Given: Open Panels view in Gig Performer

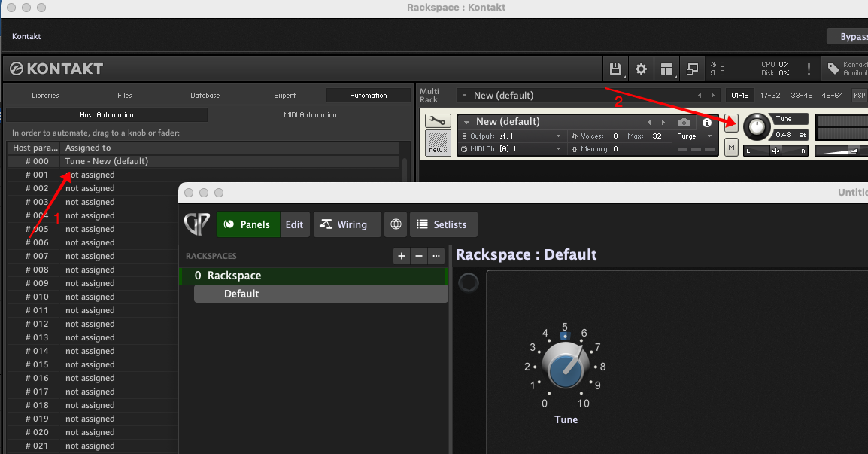Looking at the screenshot, I should click(248, 224).
